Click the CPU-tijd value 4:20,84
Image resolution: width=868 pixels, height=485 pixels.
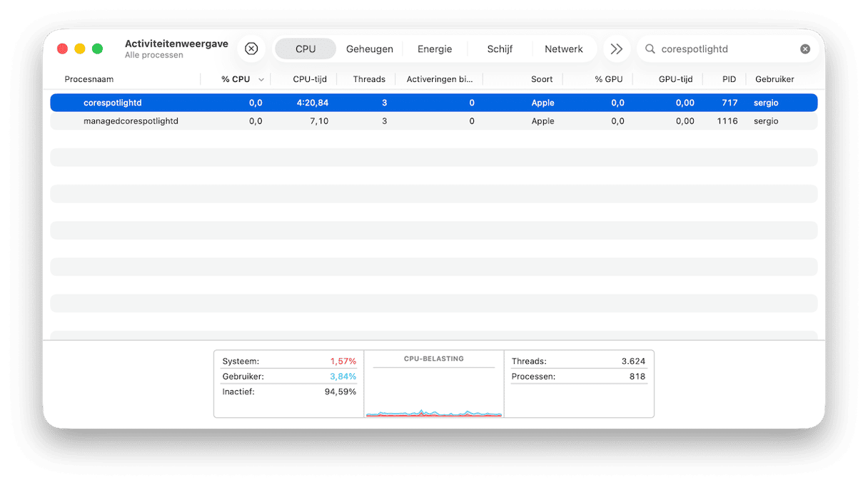(313, 103)
